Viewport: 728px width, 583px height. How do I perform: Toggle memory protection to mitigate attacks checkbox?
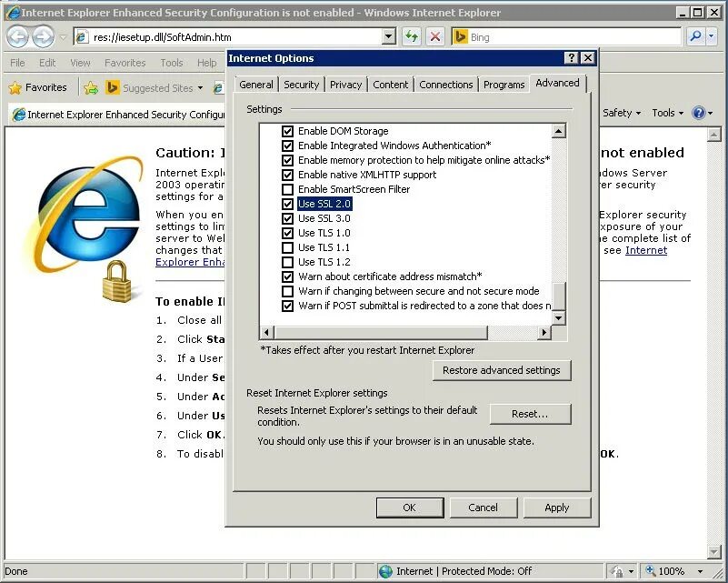287,160
